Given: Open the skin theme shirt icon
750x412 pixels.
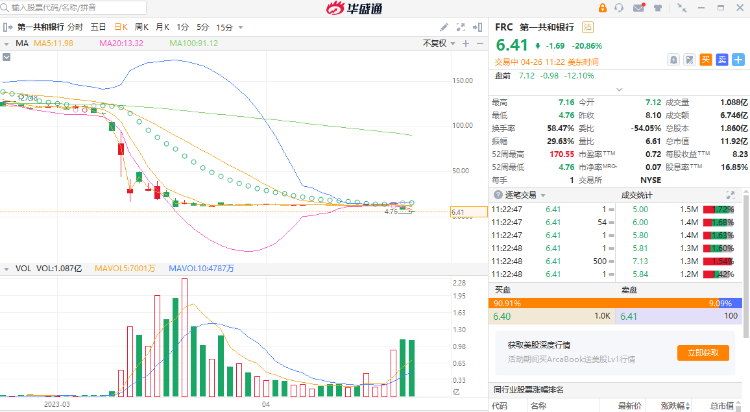Looking at the screenshot, I should click(658, 8).
